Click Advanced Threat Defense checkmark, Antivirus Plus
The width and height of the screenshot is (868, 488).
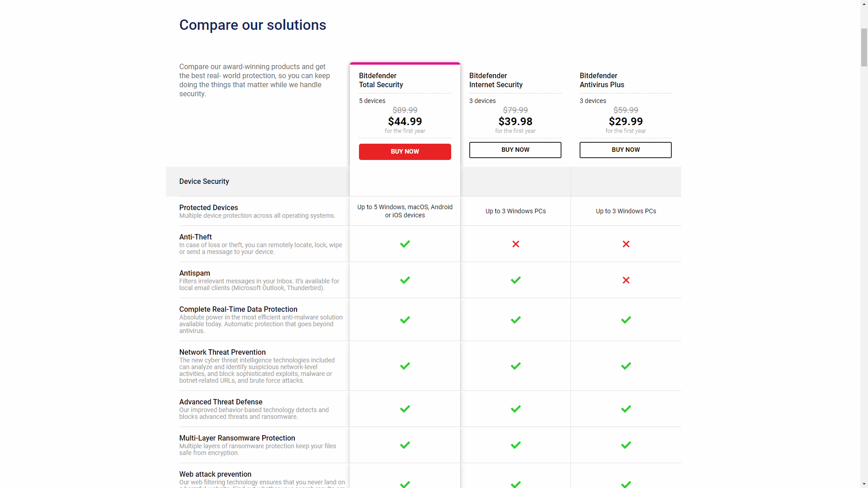[626, 409]
